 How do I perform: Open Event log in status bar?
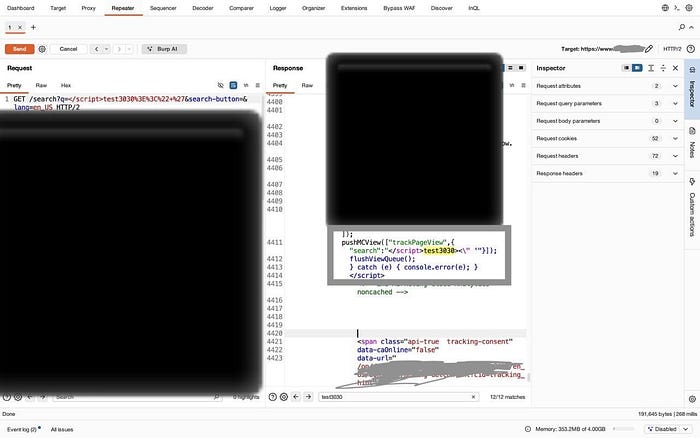click(x=23, y=429)
